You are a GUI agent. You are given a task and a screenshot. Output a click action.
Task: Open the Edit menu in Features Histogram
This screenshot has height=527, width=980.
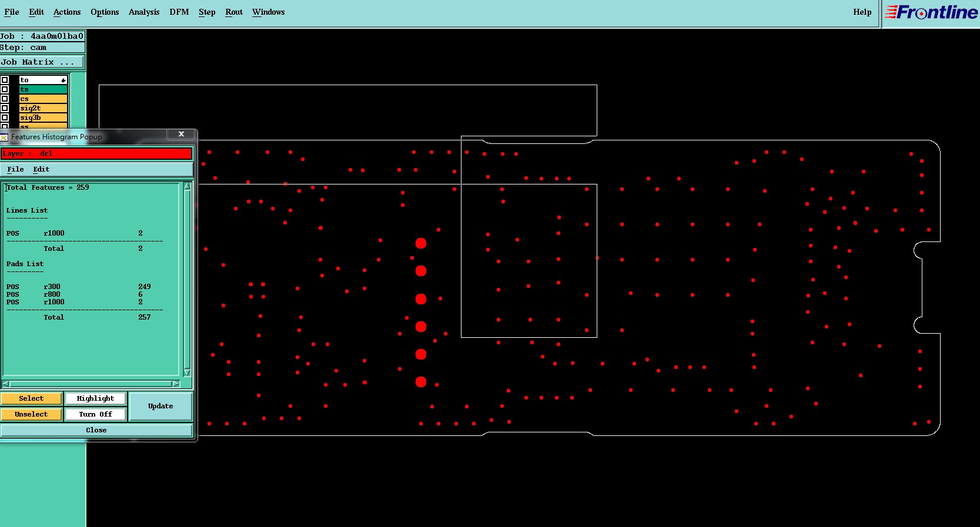[x=41, y=169]
